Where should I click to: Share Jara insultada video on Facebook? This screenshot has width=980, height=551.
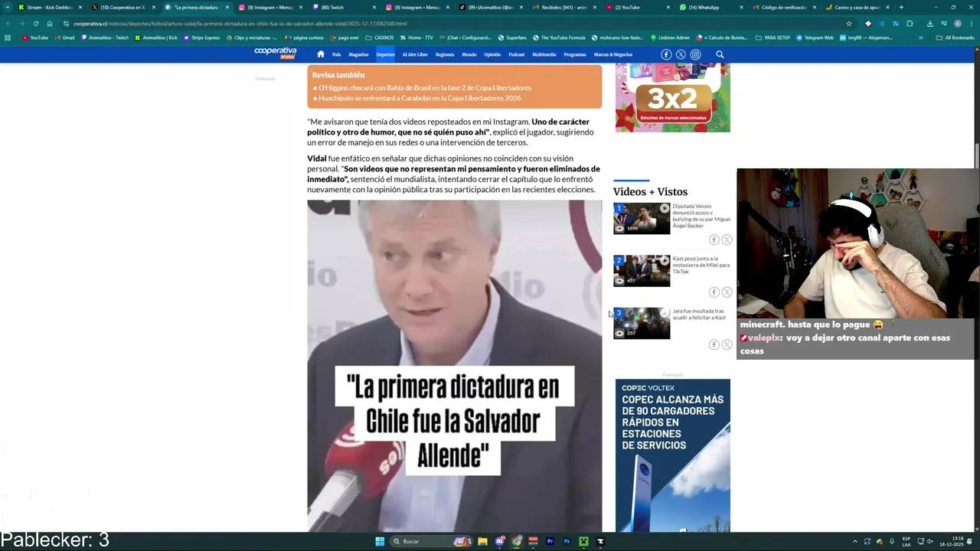pyautogui.click(x=714, y=345)
